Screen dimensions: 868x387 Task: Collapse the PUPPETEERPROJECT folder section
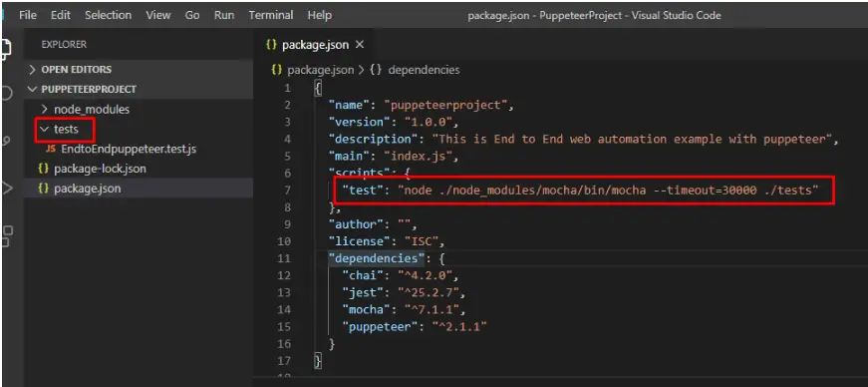pyautogui.click(x=139, y=89)
